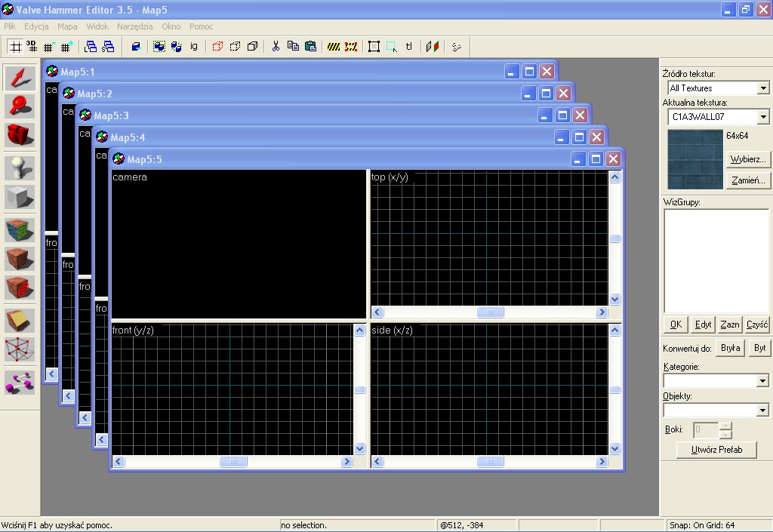This screenshot has height=532, width=773.
Task: Toggle the 3D grid display
Action: click(32, 47)
